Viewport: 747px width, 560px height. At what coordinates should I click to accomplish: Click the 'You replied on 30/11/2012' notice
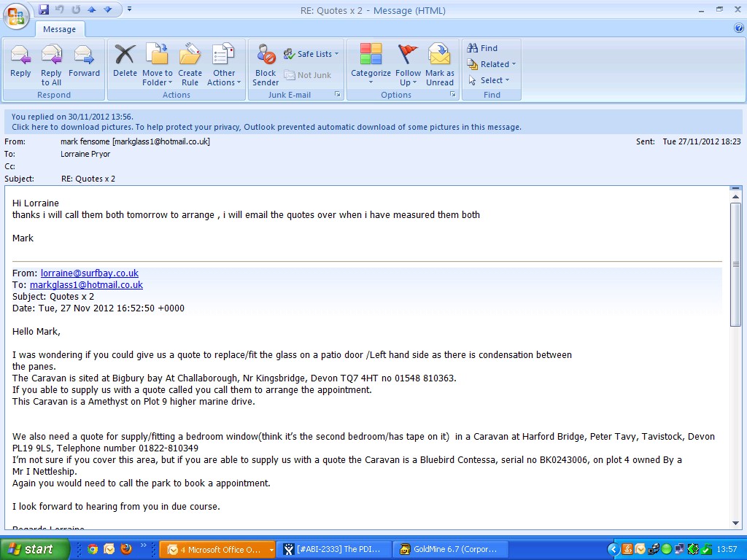(x=72, y=117)
